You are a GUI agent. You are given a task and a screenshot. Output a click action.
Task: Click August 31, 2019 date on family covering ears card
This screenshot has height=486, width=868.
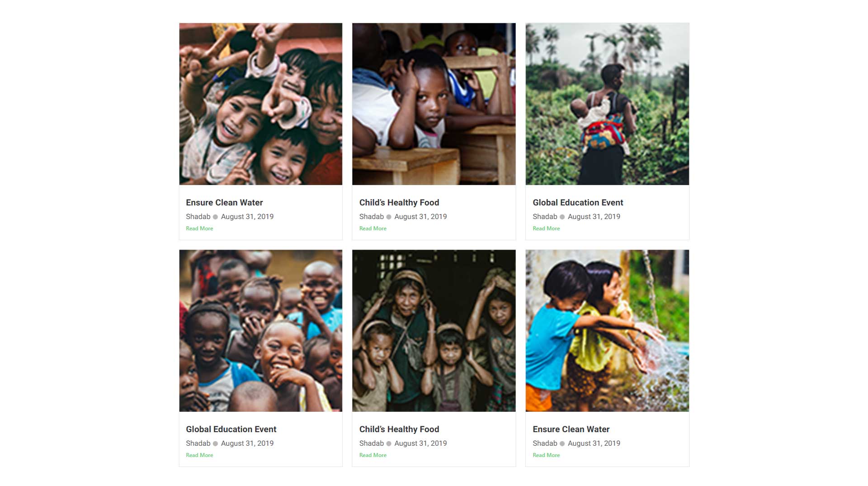[x=420, y=443]
